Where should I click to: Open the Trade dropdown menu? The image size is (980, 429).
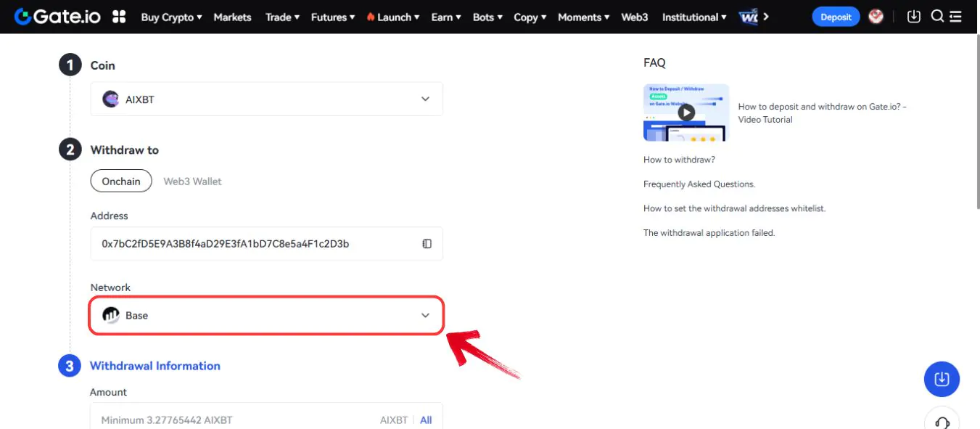[282, 17]
